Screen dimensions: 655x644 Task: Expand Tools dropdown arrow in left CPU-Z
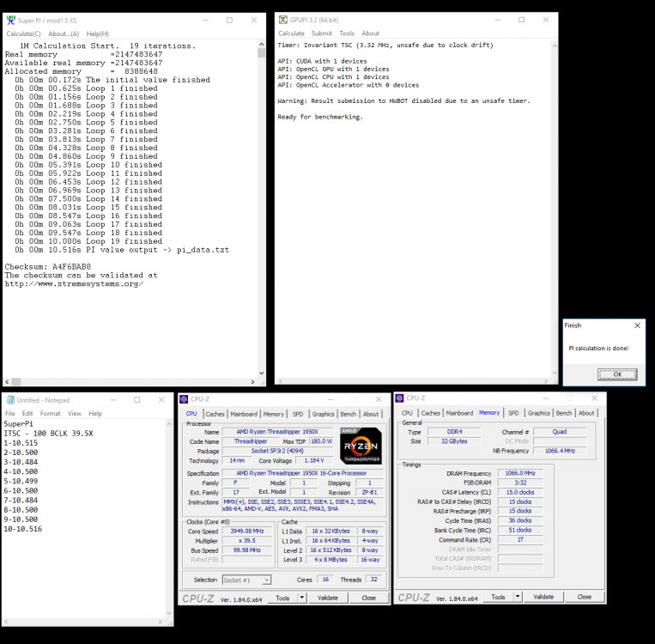pos(302,598)
